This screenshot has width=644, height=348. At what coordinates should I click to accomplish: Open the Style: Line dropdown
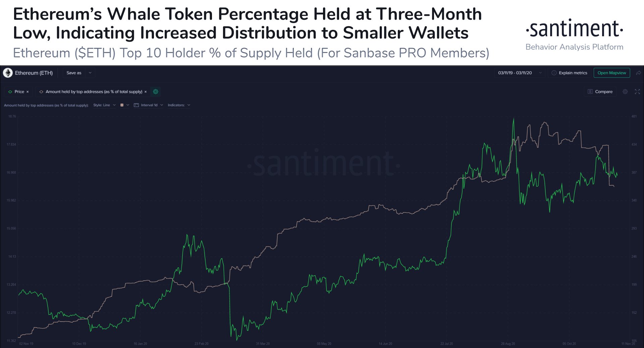pyautogui.click(x=104, y=105)
